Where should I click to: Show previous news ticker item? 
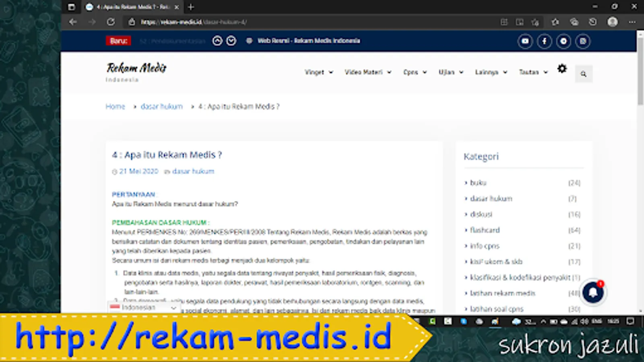(217, 41)
